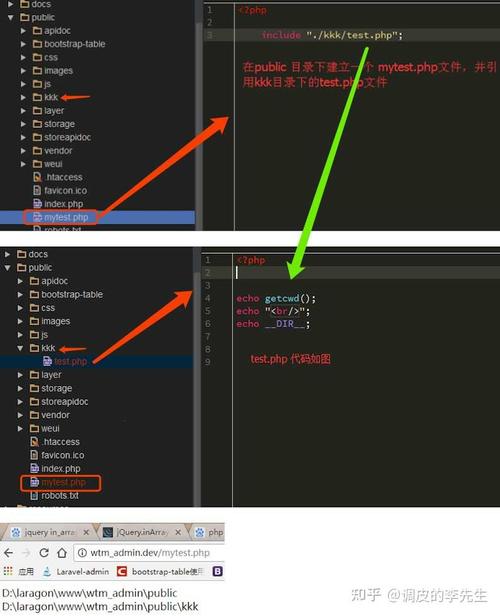Click the include "./kkk/test.php" code line
This screenshot has width=500, height=616.
click(332, 35)
